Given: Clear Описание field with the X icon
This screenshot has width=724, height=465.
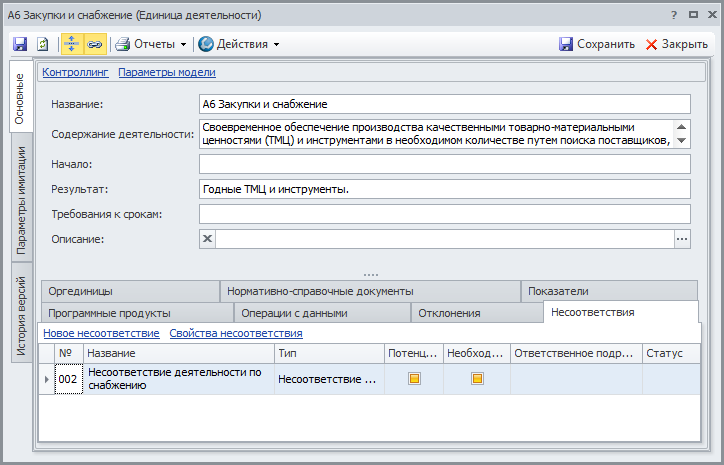Looking at the screenshot, I should (208, 239).
